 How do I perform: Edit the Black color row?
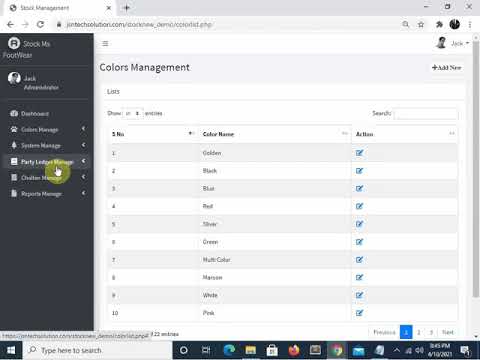[359, 171]
